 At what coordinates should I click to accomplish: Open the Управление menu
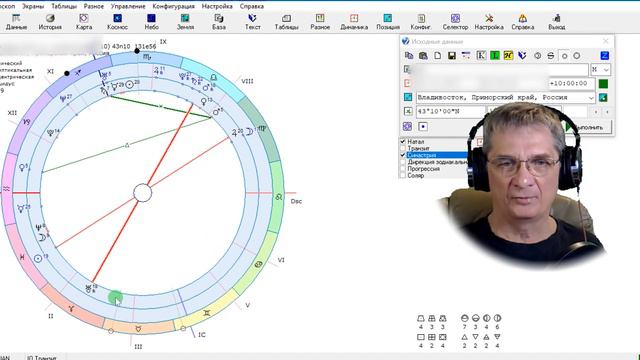(128, 6)
